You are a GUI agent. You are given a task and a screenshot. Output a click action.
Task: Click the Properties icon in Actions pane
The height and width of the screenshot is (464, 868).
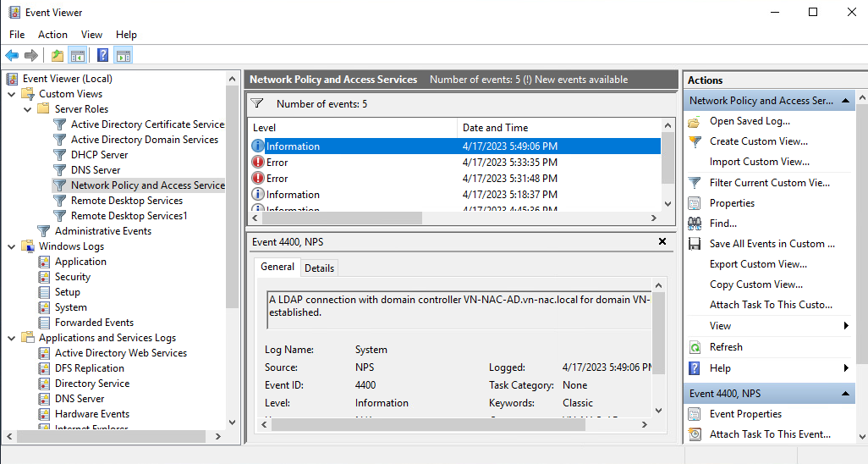695,203
